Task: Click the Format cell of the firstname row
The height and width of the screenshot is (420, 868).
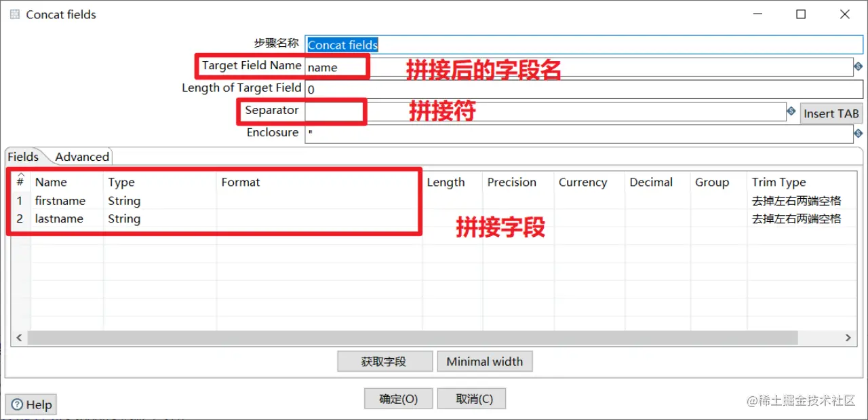Action: [x=319, y=201]
